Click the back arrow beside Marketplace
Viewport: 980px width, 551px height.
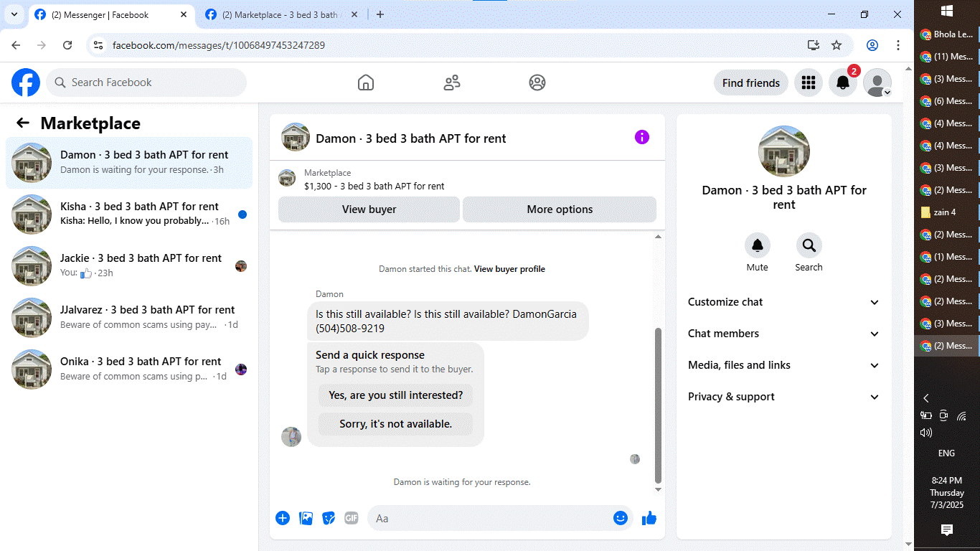coord(23,123)
